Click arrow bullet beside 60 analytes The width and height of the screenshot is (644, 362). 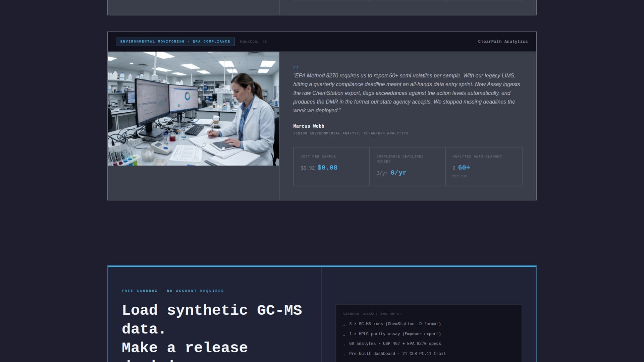tap(344, 345)
